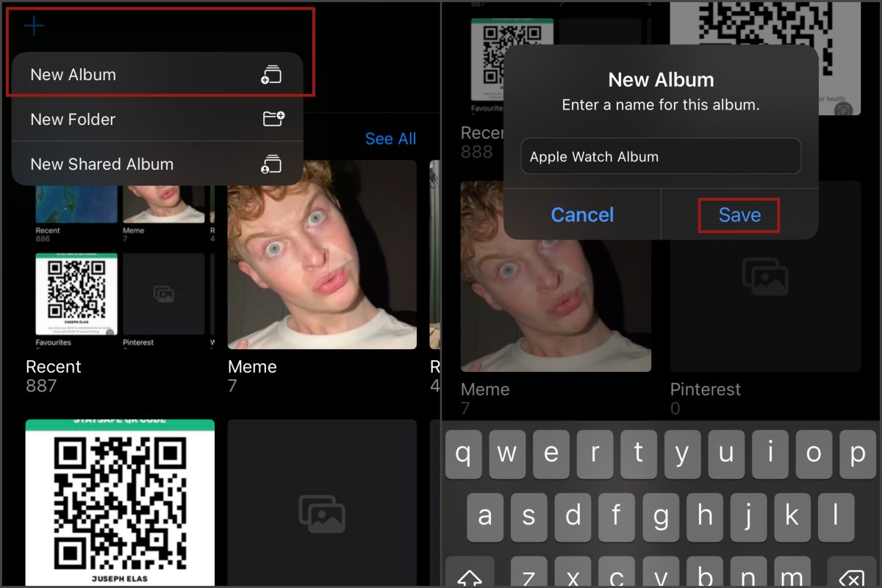
Task: Click the New Album stack icon
Action: (272, 75)
